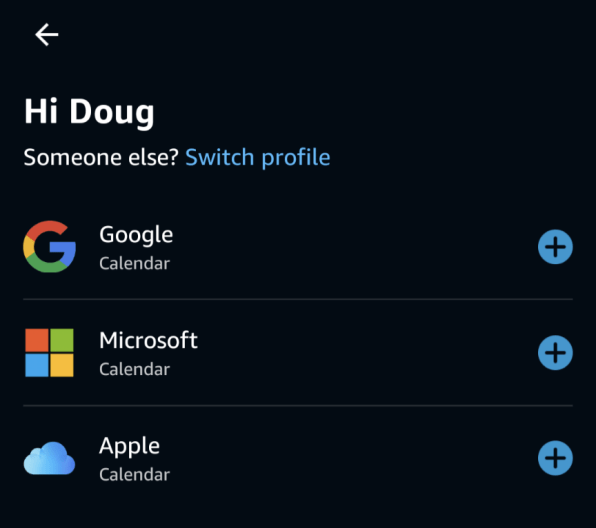Viewport: 596px width, 528px height.
Task: Select the Microsoft account label
Action: pyautogui.click(x=148, y=340)
